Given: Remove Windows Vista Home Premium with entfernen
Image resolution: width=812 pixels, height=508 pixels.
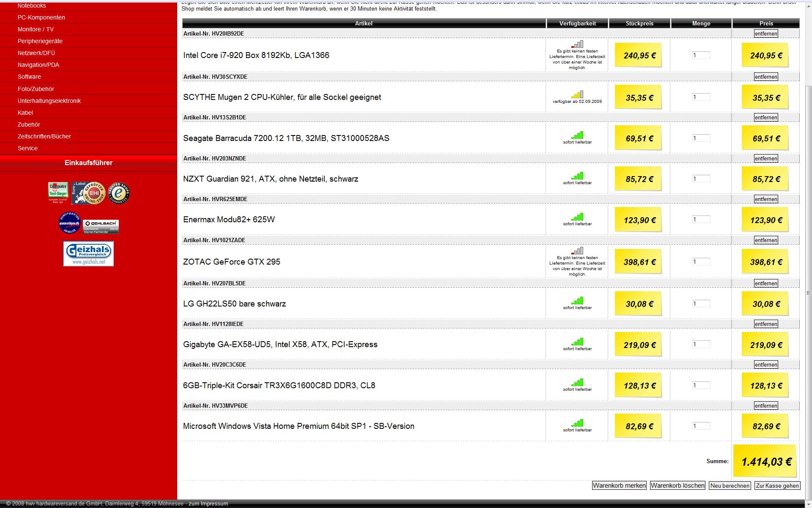Looking at the screenshot, I should click(766, 406).
